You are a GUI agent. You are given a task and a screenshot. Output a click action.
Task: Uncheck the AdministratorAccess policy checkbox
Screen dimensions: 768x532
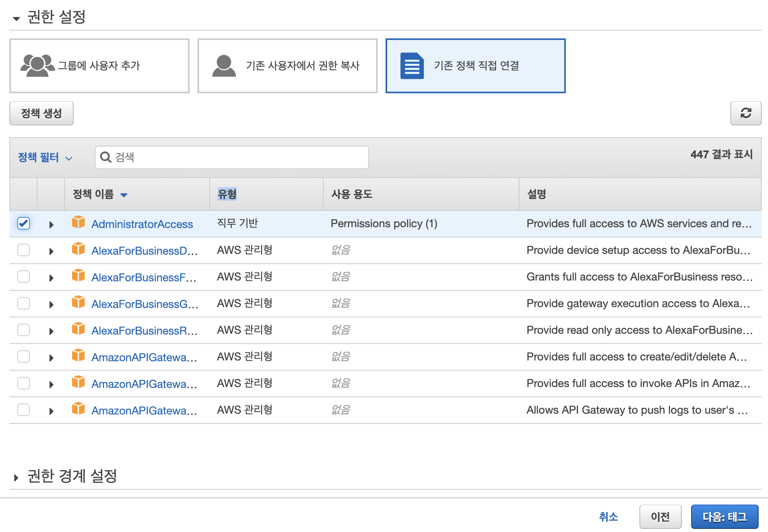click(x=24, y=223)
